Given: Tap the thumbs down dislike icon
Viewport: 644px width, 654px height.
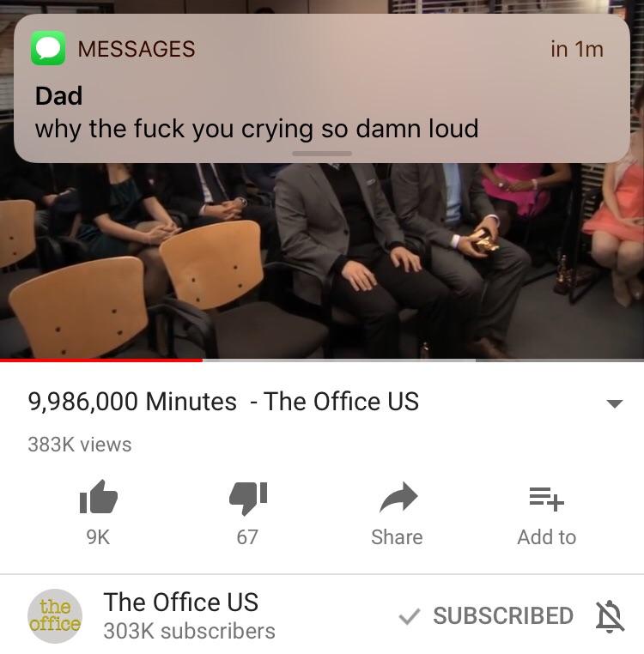Looking at the screenshot, I should tap(248, 498).
